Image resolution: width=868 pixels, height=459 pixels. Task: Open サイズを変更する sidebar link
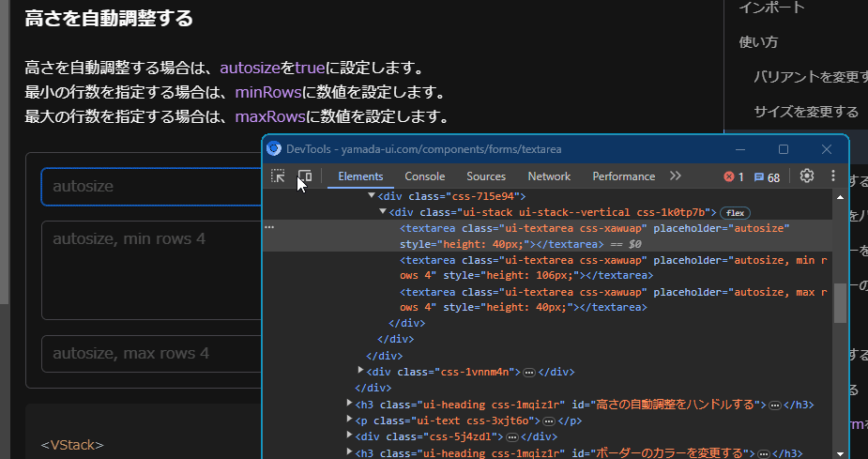click(x=806, y=112)
